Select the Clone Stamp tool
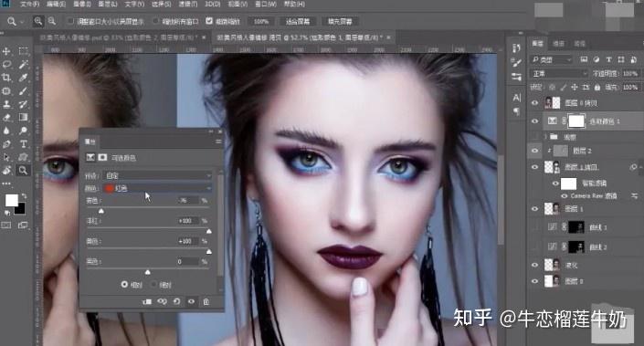Screen dimensions: 644x346 click(6, 104)
